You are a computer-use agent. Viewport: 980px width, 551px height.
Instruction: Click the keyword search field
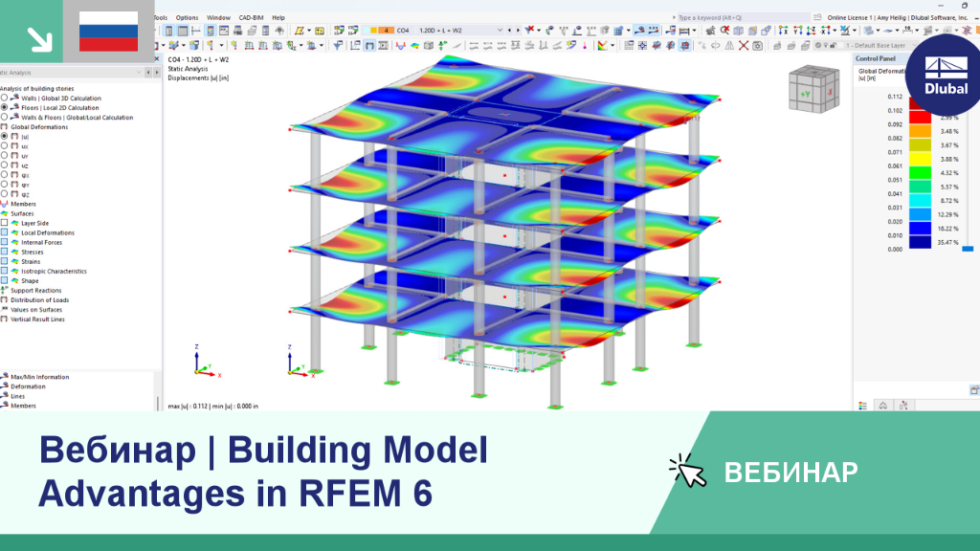tap(743, 17)
